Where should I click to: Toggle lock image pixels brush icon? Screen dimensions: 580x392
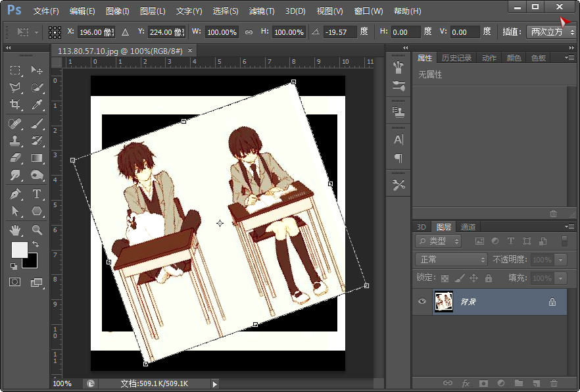(x=460, y=278)
